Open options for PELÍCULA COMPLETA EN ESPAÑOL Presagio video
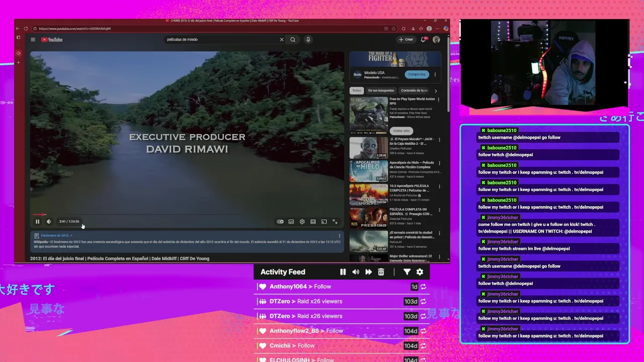Screen dimensions: 644x362 [x=439, y=210]
